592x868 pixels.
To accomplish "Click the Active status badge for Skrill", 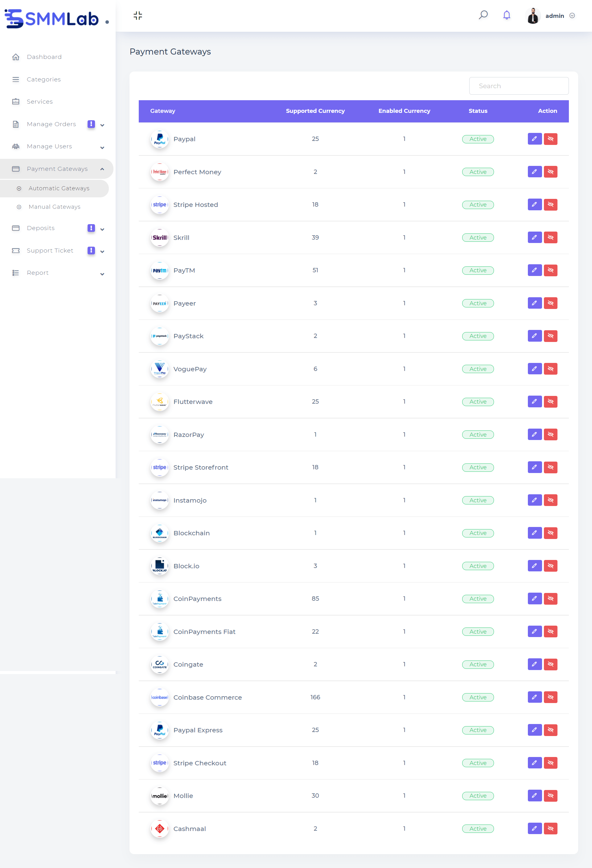I will pyautogui.click(x=478, y=237).
